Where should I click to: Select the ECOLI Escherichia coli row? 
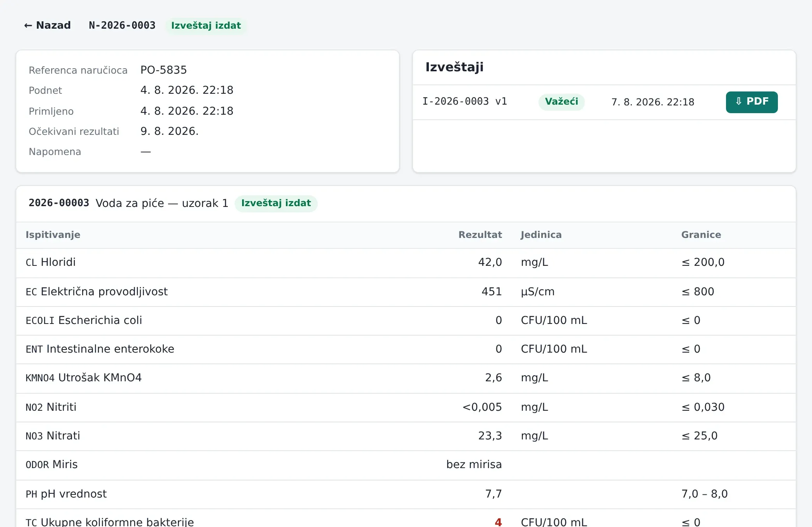tap(406, 320)
